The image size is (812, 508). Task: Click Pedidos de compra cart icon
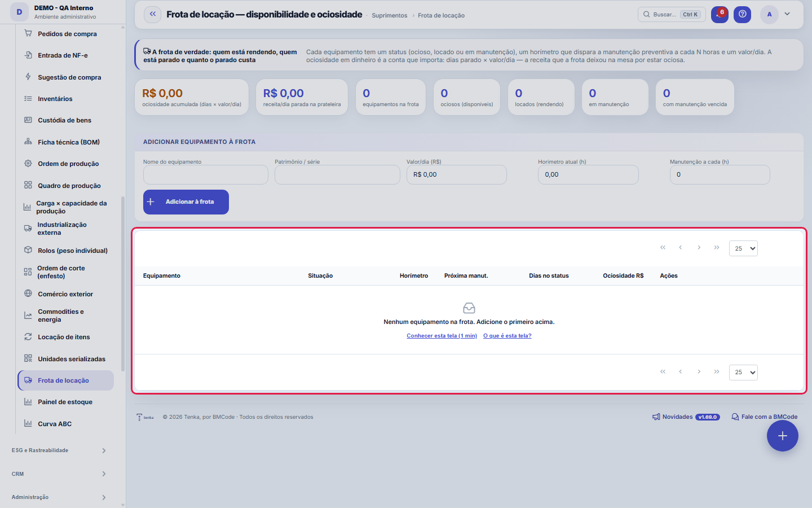(28, 34)
